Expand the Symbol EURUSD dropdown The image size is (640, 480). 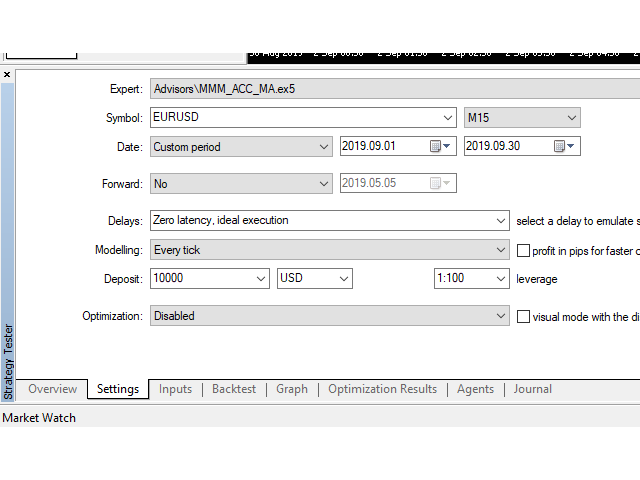447,118
